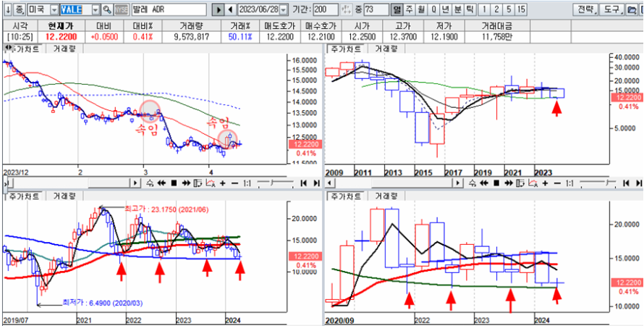Click stop square on left control bar
Viewport: 644px width, 326px height.
(x=174, y=183)
